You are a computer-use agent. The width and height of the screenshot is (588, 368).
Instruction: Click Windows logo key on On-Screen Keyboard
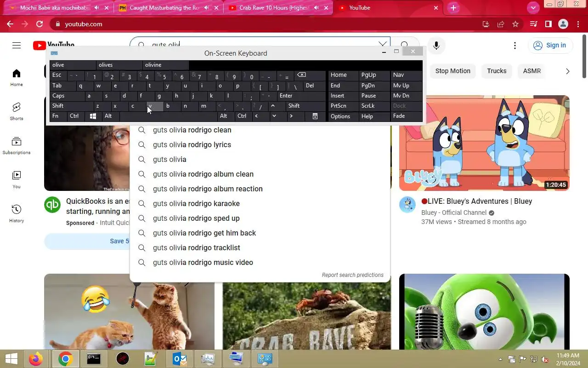[93, 116]
